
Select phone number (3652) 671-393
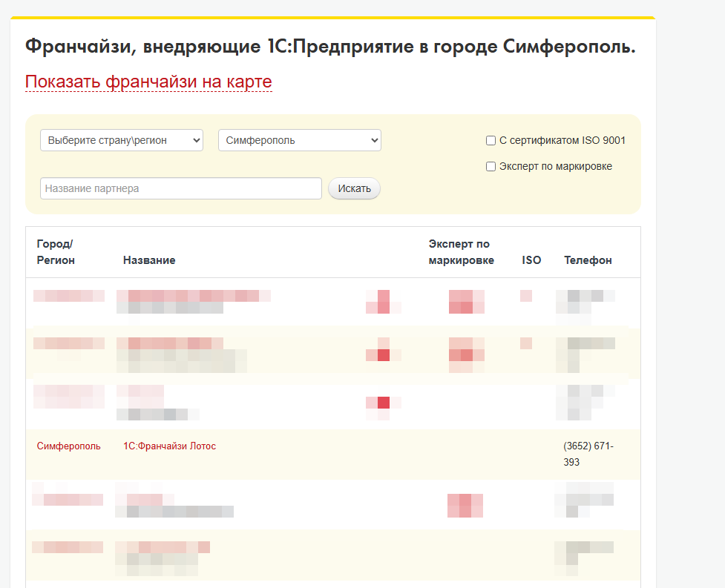pos(588,454)
